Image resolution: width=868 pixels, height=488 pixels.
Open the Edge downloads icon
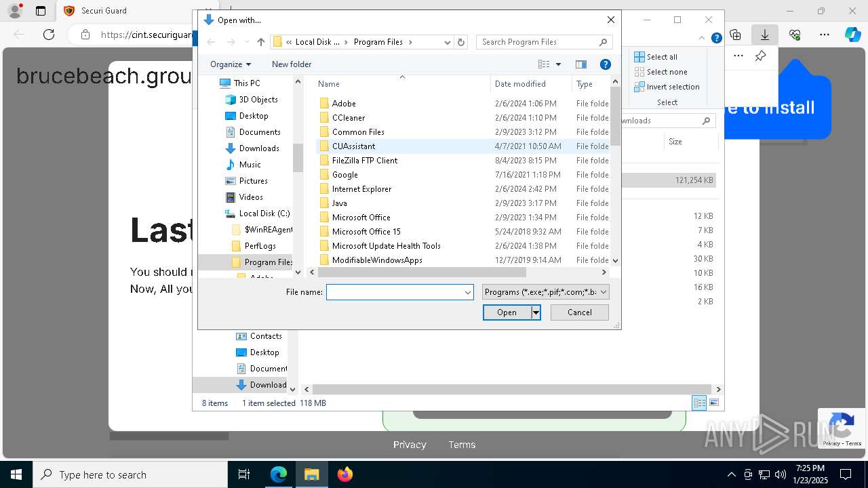point(765,35)
